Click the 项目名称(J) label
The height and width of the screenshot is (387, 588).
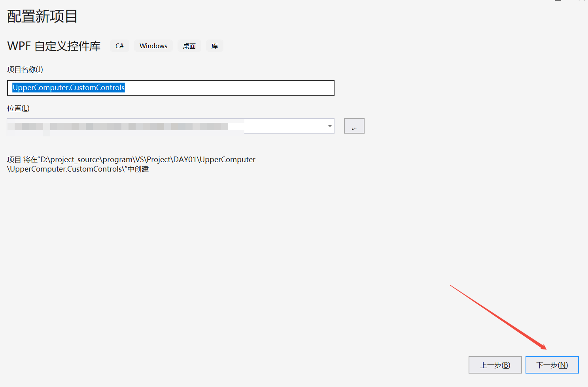(x=25, y=70)
